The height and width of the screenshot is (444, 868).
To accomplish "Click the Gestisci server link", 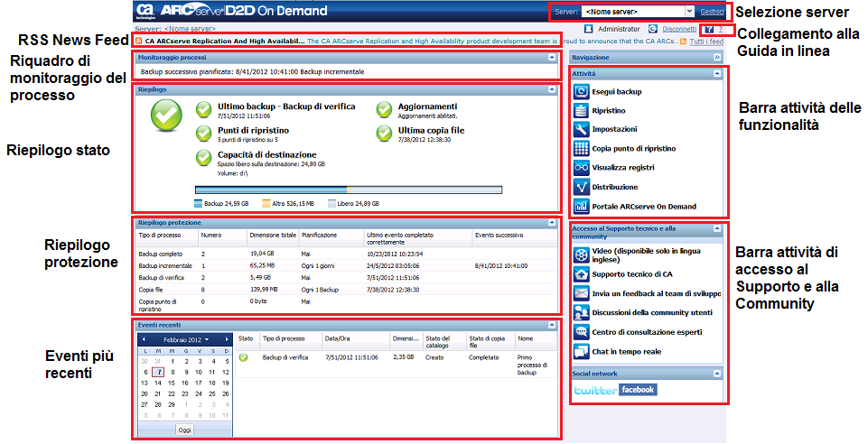I will coord(712,12).
